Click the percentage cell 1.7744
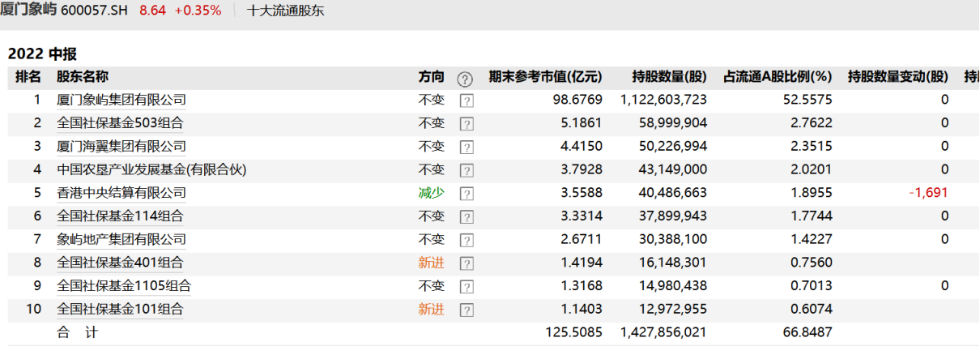Image resolution: width=980 pixels, height=355 pixels. [x=811, y=216]
